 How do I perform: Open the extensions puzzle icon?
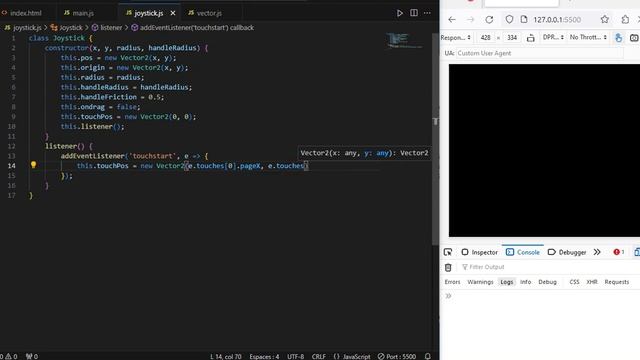click(625, 19)
